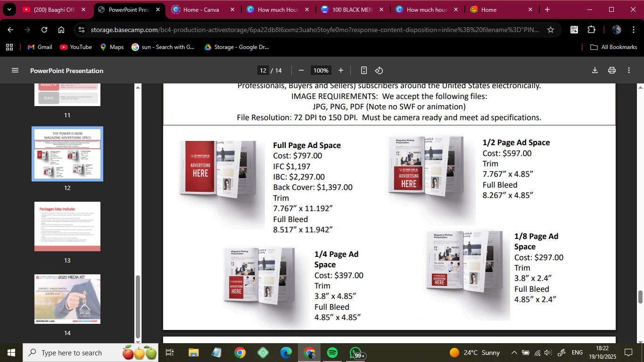644x362 pixels.
Task: Show hidden system tray icons
Action: click(514, 353)
